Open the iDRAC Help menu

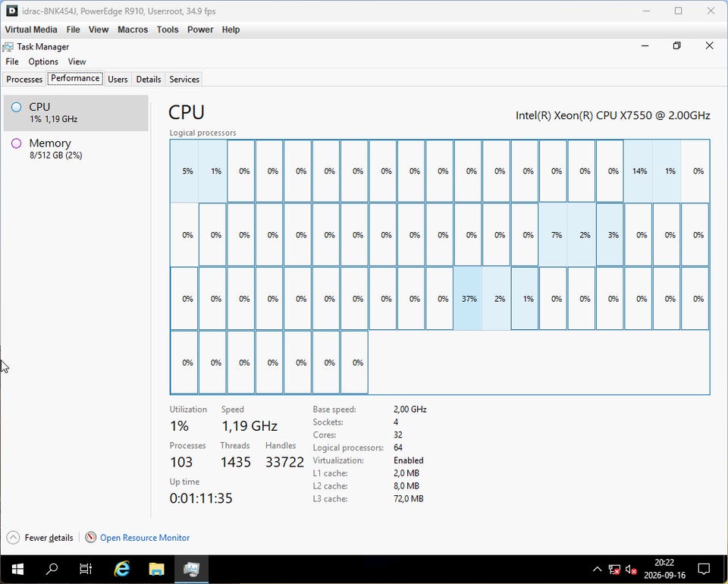point(231,30)
